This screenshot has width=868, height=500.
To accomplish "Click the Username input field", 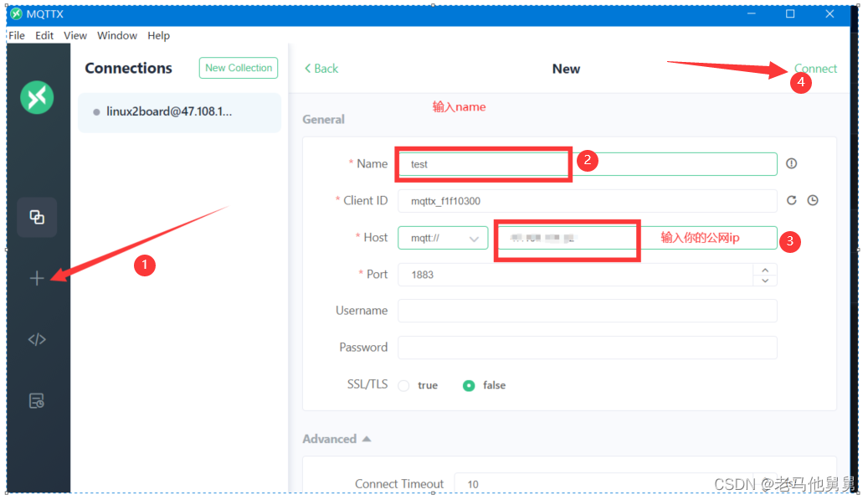I will 588,311.
